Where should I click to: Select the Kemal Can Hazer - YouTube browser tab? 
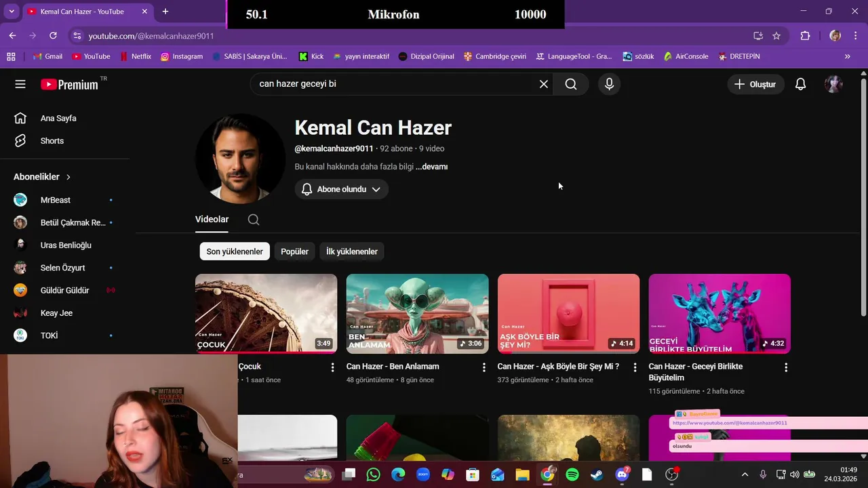[87, 12]
